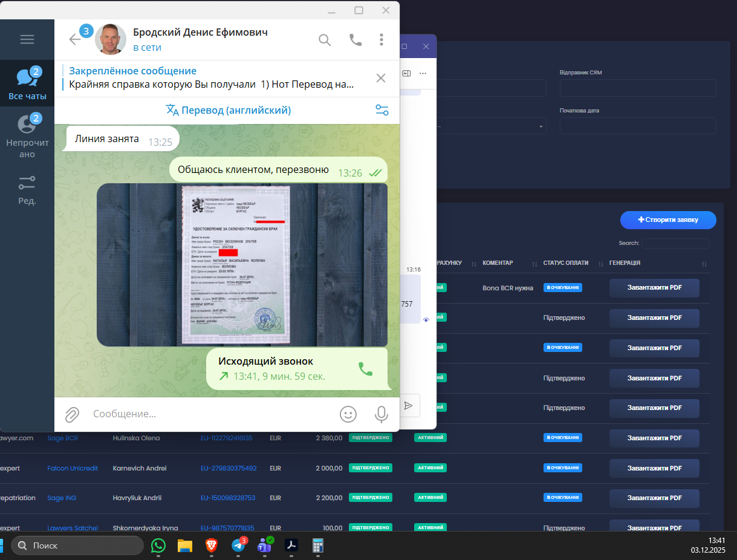This screenshot has height=560, width=737.
Task: Search within the Telegram chat
Action: (325, 40)
